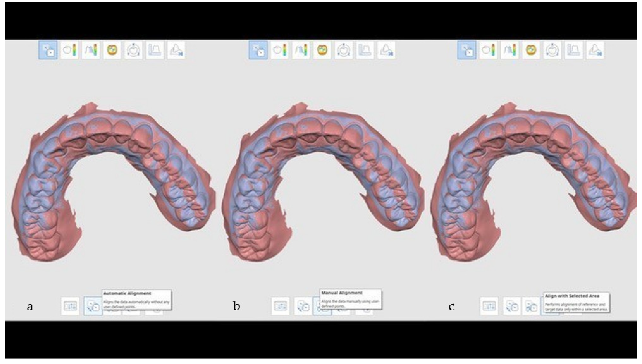Viewport: 642px width, 364px height.
Task: Select orange tooth icon in panel b toolbar
Action: [x=322, y=50]
